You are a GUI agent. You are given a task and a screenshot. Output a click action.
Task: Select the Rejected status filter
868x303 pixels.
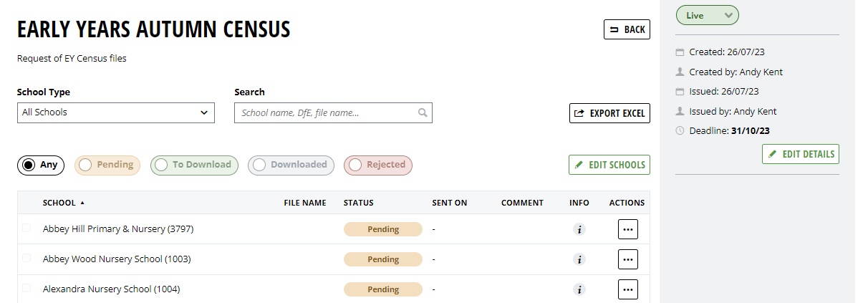[x=378, y=165]
